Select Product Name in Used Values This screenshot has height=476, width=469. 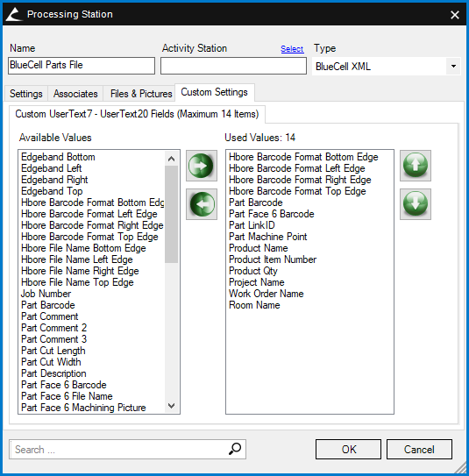tap(259, 248)
